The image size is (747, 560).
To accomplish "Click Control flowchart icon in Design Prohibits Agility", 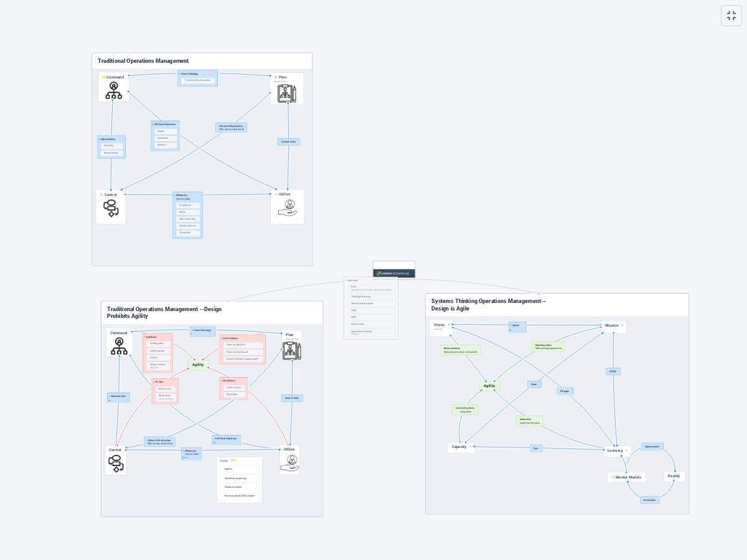I will pos(115,464).
